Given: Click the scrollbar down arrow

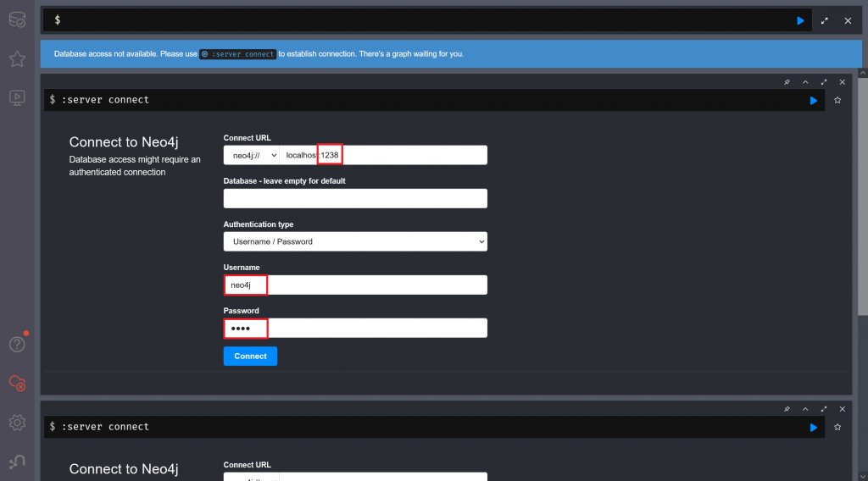Looking at the screenshot, I should [862, 476].
